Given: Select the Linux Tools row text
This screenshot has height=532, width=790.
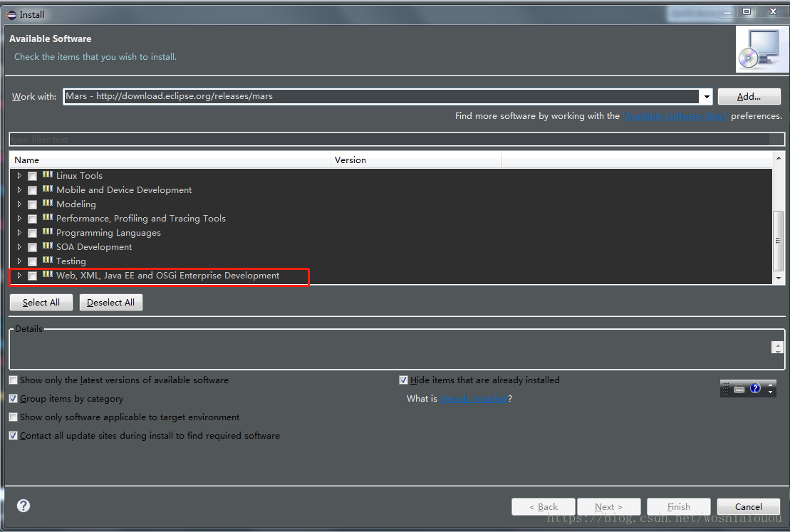Looking at the screenshot, I should pyautogui.click(x=79, y=175).
